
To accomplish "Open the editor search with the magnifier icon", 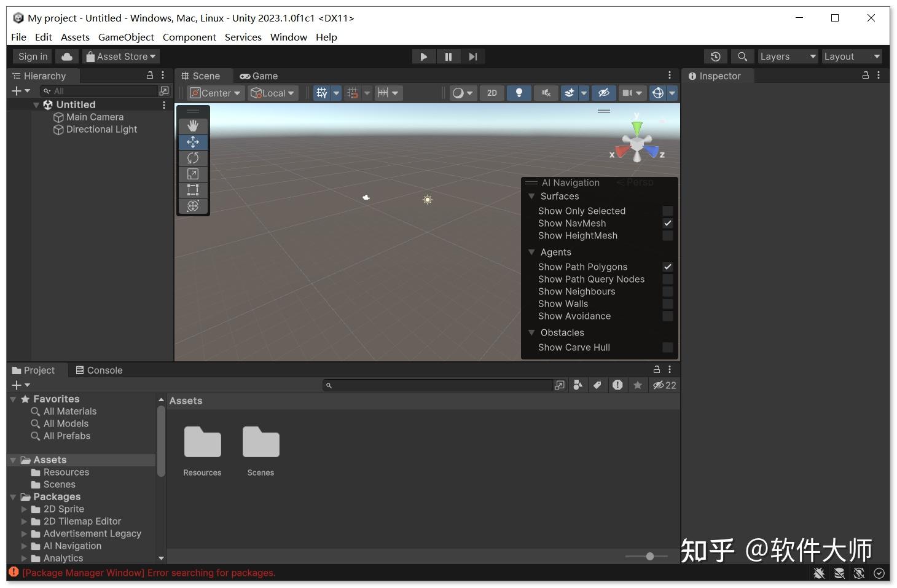I will coord(742,56).
